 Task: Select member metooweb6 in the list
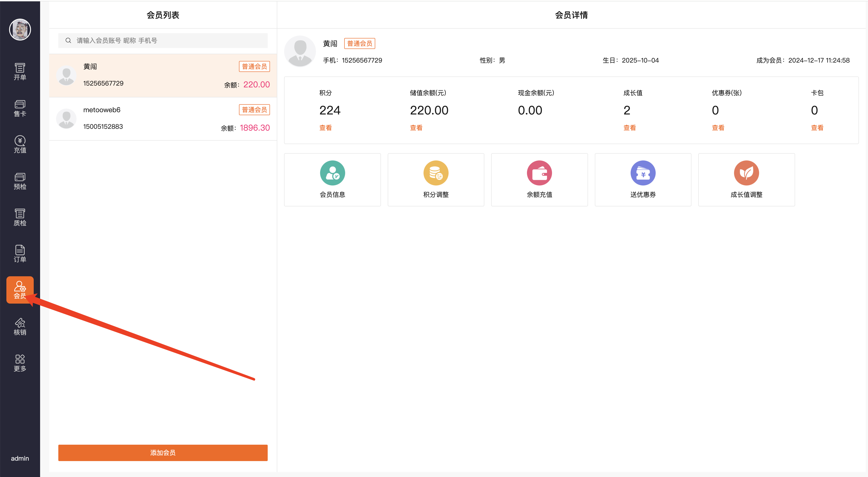tap(163, 119)
